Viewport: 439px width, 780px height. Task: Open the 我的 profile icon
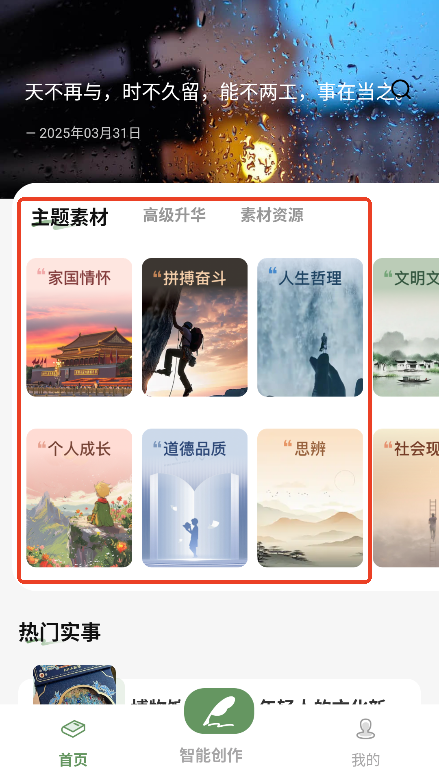[366, 729]
